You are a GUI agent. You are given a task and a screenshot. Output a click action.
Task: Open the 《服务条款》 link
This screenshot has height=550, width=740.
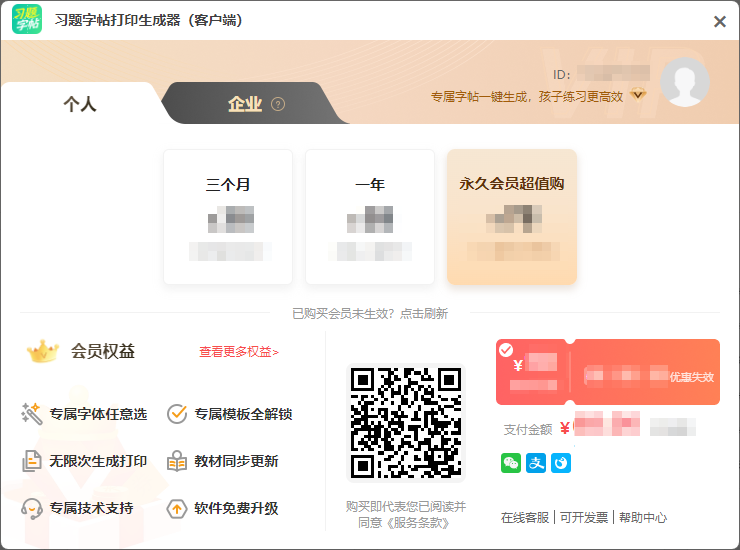[418, 523]
